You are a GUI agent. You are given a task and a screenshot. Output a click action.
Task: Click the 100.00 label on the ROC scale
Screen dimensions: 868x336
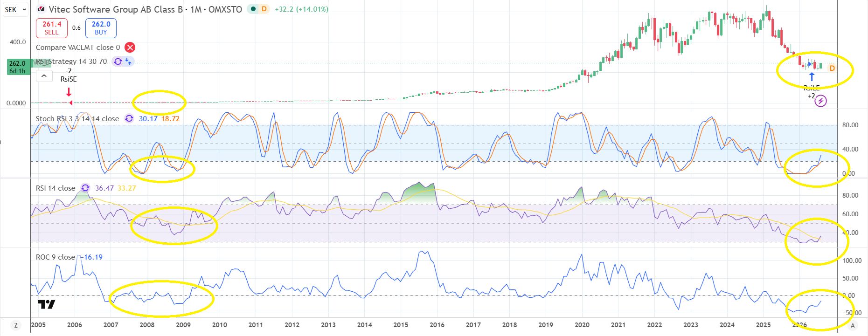(x=852, y=261)
